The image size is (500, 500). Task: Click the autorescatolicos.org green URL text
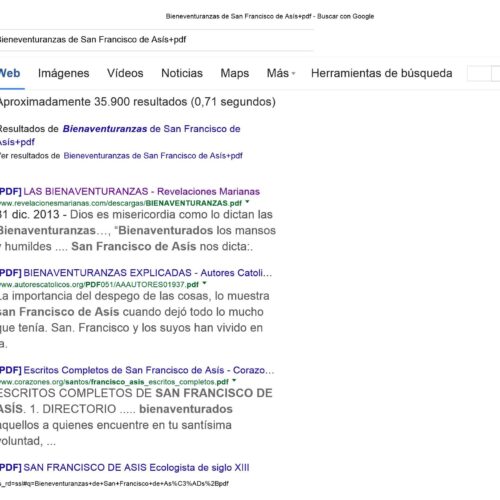(99, 285)
